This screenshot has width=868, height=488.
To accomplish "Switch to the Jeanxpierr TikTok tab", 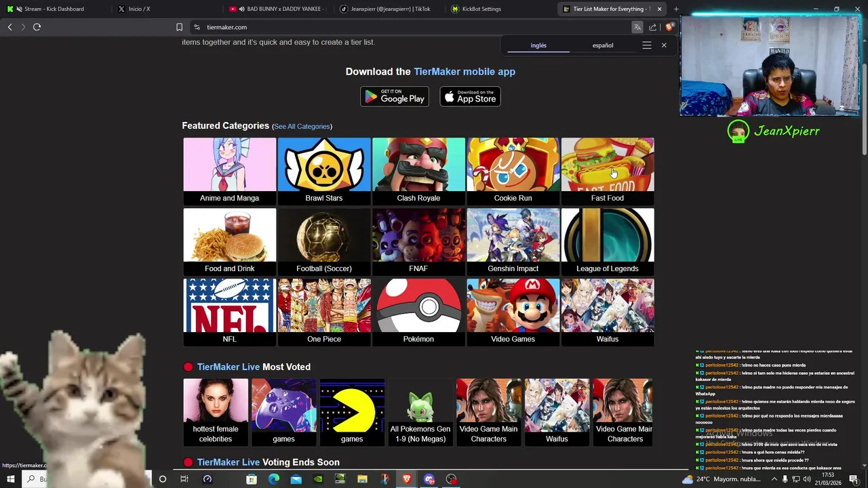I will (x=390, y=9).
